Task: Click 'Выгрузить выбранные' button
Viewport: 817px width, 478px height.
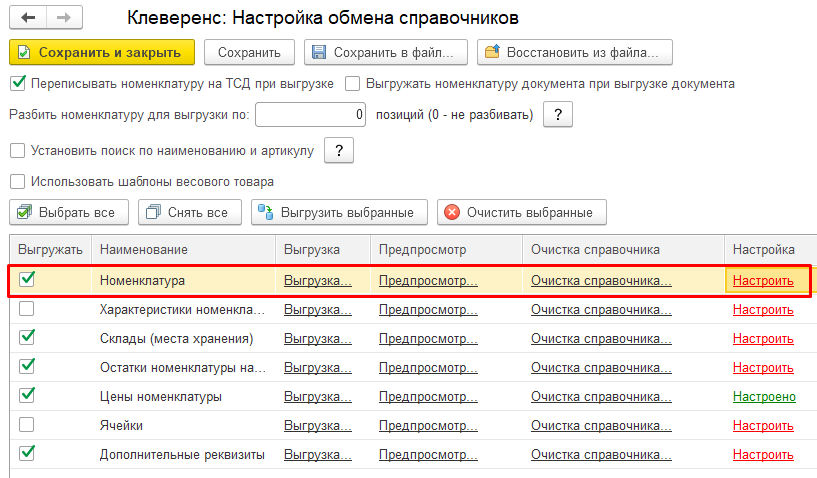Action: (339, 213)
